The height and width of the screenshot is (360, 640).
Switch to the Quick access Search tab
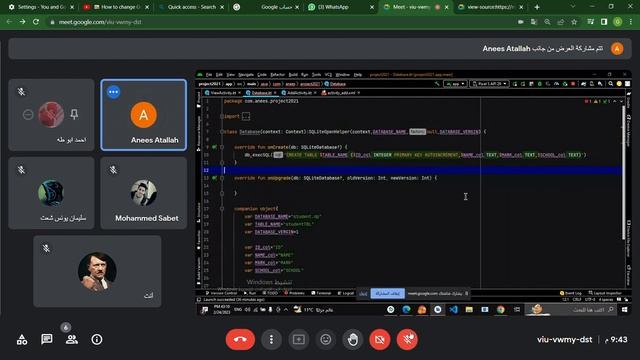click(x=191, y=7)
